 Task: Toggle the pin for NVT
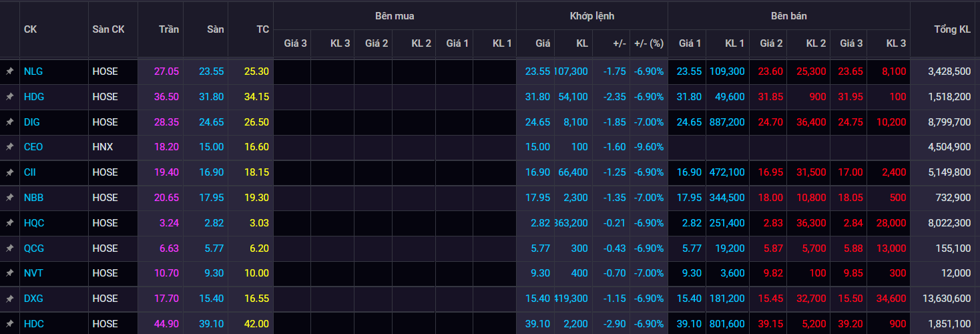(x=9, y=273)
